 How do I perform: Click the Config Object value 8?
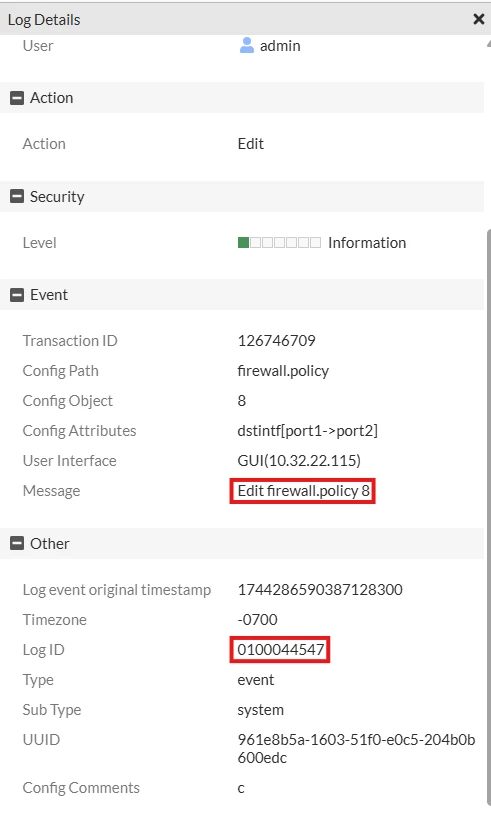242,401
